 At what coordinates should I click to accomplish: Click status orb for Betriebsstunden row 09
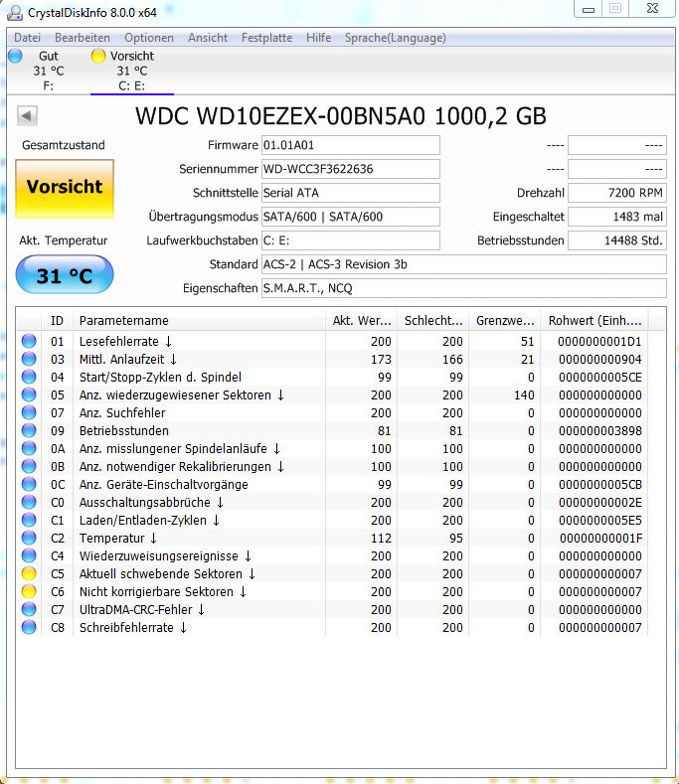29,430
